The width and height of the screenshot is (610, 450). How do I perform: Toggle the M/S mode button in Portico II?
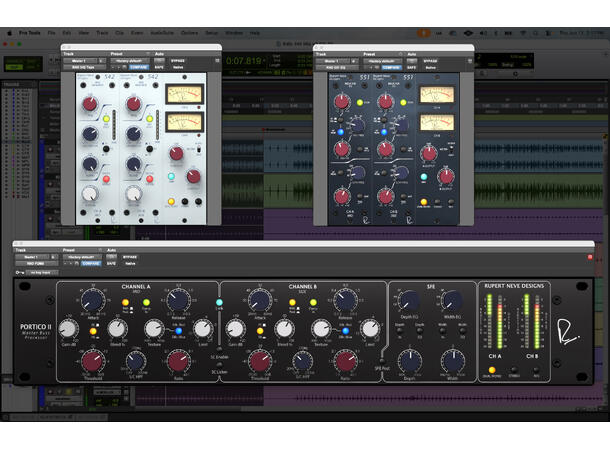tap(536, 370)
